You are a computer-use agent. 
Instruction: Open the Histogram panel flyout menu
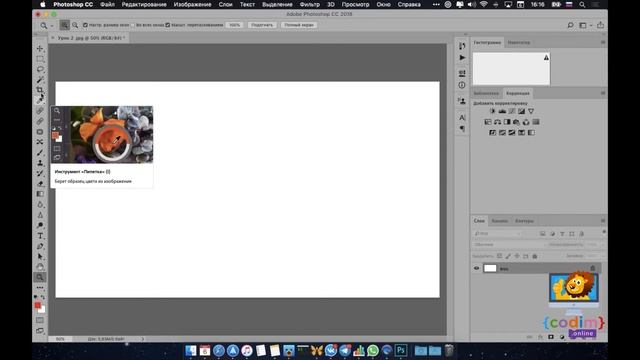click(603, 42)
